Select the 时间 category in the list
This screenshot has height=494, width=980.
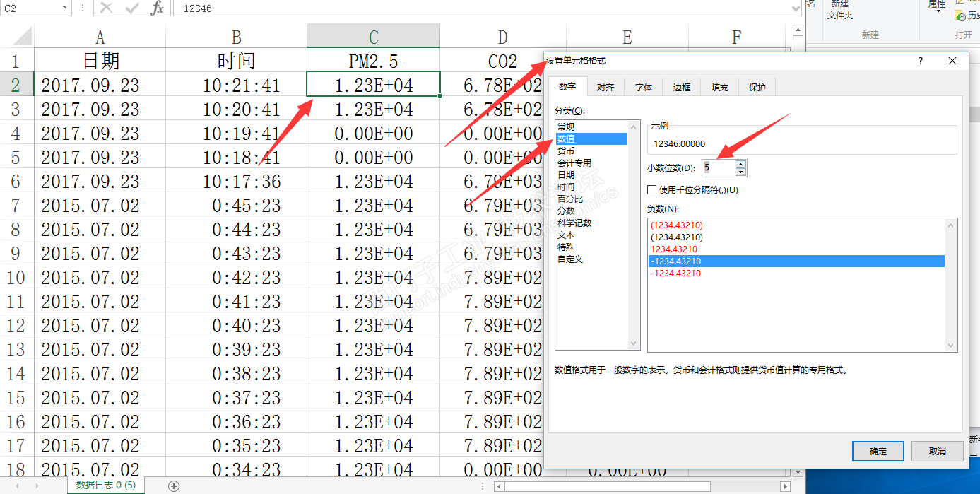[591, 187]
